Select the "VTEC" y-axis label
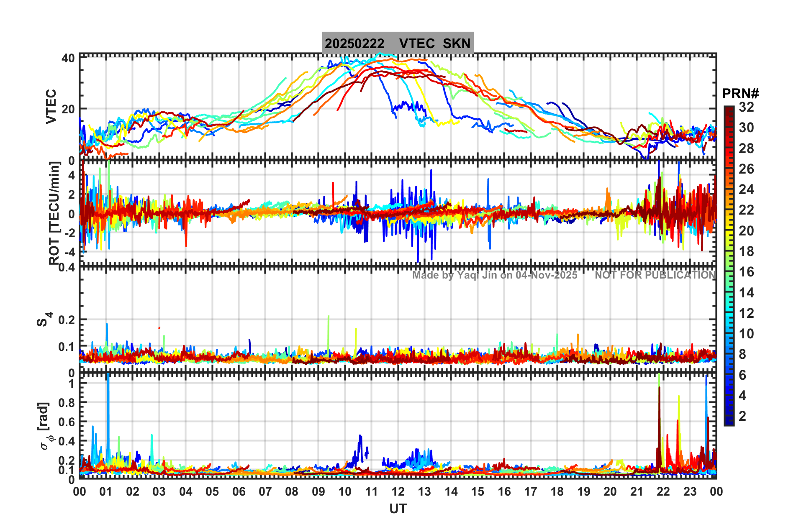Screen dimensions: 796x532 [51, 106]
